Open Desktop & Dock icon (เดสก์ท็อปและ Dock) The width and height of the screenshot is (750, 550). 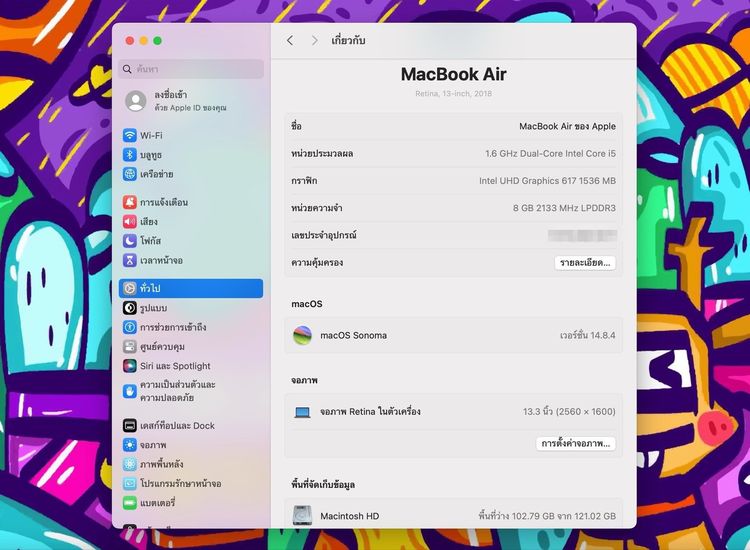pos(130,425)
